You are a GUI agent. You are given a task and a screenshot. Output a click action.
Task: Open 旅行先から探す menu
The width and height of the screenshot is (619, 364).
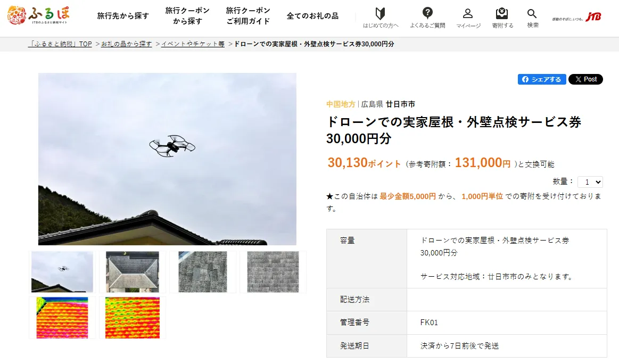pyautogui.click(x=123, y=16)
